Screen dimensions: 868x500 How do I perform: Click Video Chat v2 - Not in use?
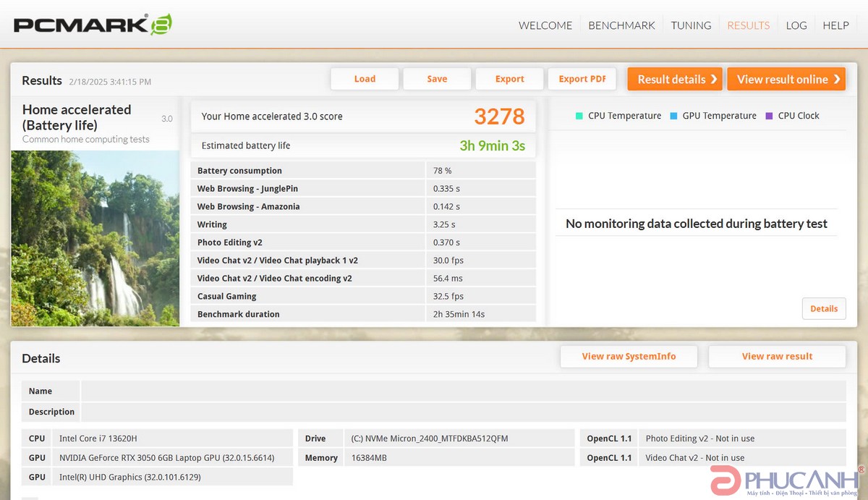(695, 458)
